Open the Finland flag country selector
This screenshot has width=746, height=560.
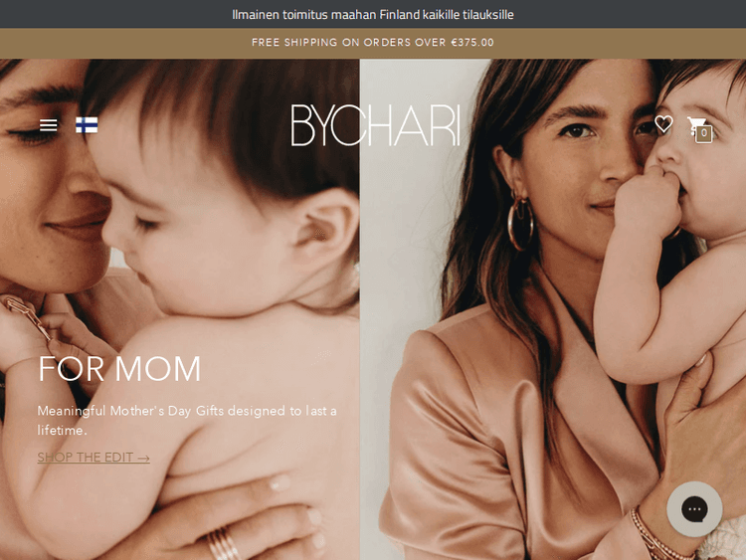click(87, 125)
